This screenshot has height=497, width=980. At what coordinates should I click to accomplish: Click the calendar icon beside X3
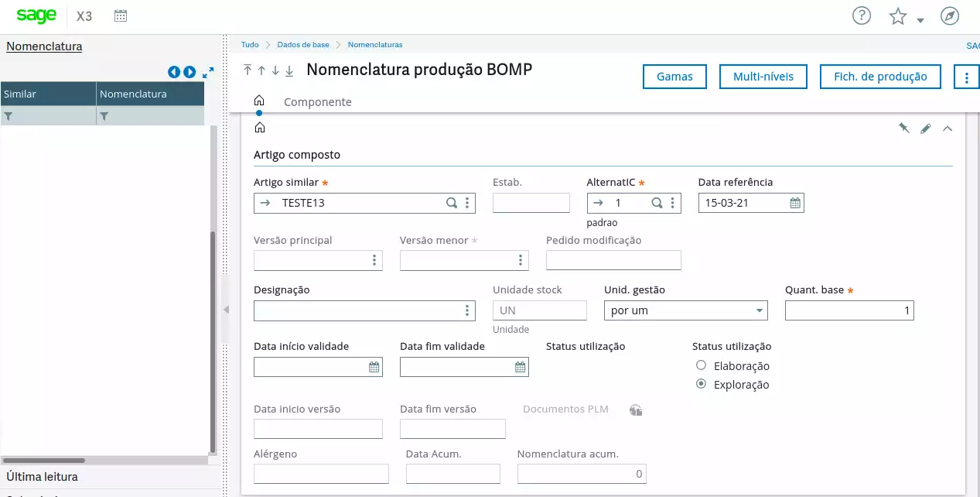coord(121,16)
